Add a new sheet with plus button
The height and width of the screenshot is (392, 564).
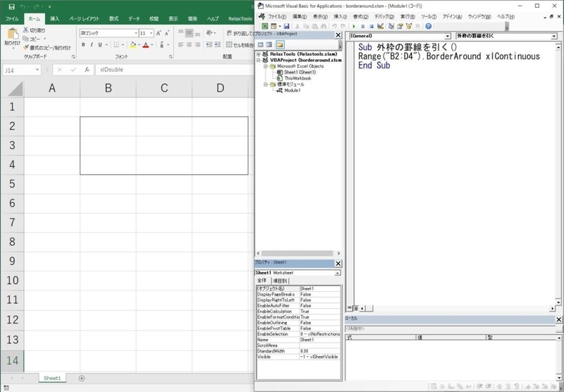tap(82, 379)
